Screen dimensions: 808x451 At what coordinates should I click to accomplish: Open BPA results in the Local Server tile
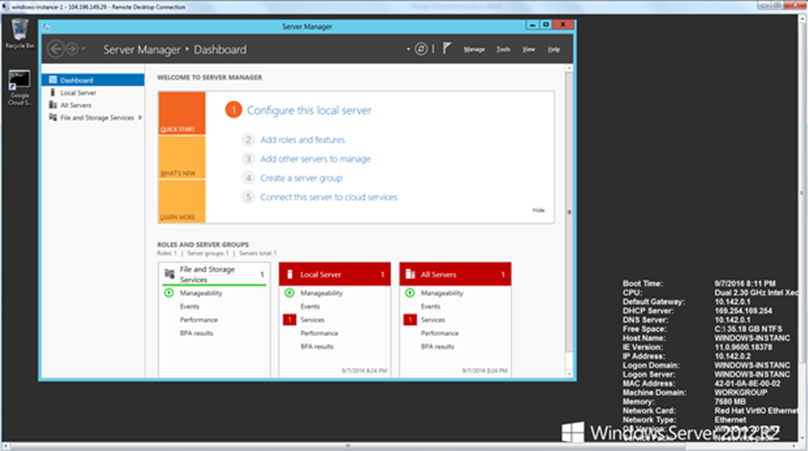[317, 346]
